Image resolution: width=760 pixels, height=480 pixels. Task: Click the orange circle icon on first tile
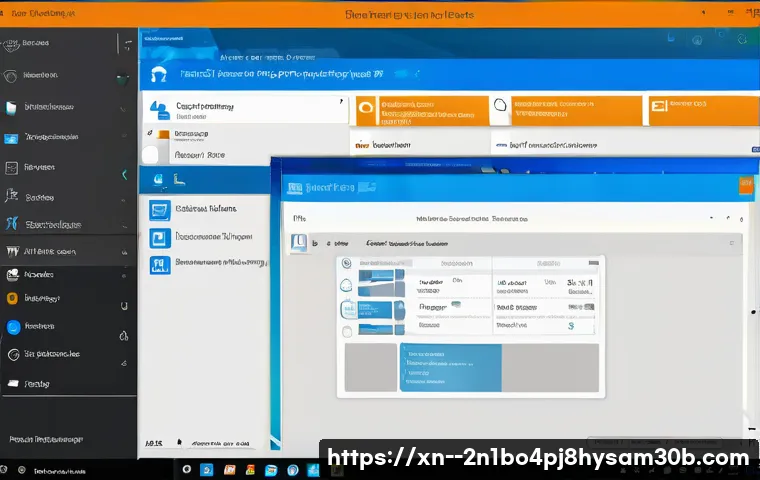365,110
